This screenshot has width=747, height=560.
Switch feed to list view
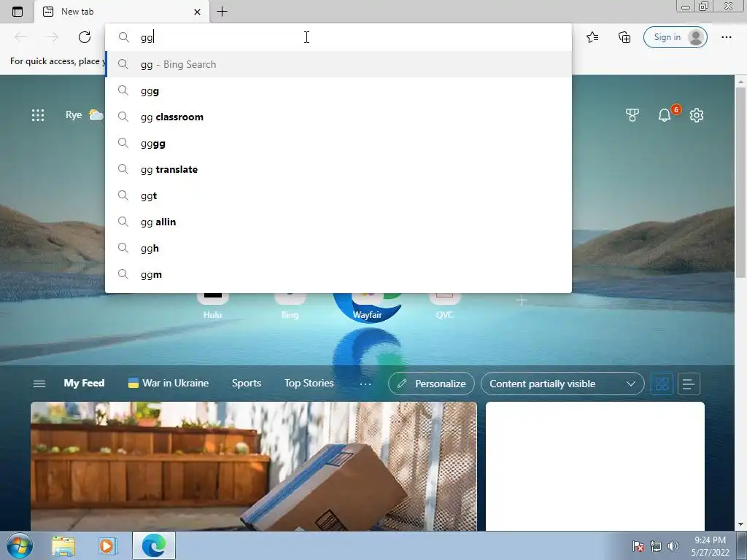(x=689, y=384)
